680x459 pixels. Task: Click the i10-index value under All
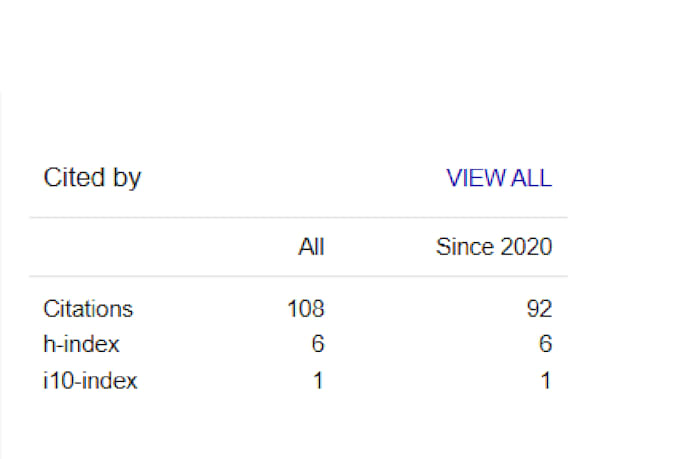(x=318, y=380)
